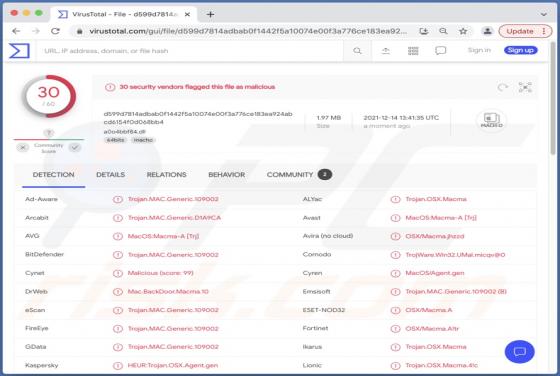Select the DETECTION tab
The image size is (560, 376).
[x=54, y=175]
